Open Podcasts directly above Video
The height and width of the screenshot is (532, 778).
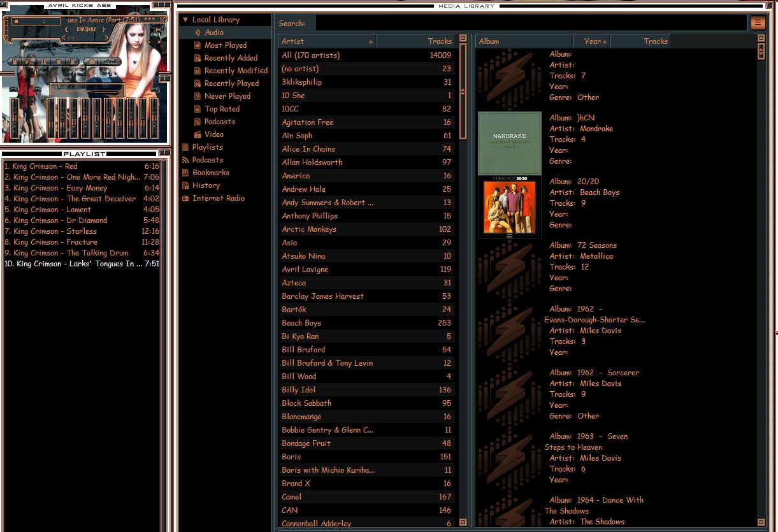click(x=220, y=122)
